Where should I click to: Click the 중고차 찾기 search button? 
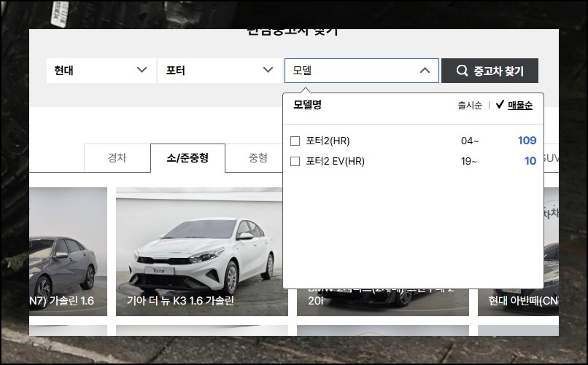490,71
